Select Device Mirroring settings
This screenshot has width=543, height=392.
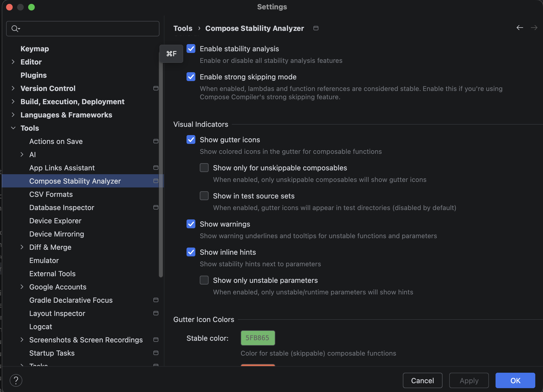click(x=57, y=234)
